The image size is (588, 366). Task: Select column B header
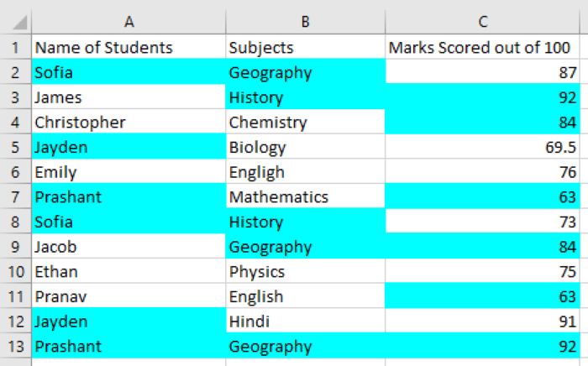pos(305,21)
